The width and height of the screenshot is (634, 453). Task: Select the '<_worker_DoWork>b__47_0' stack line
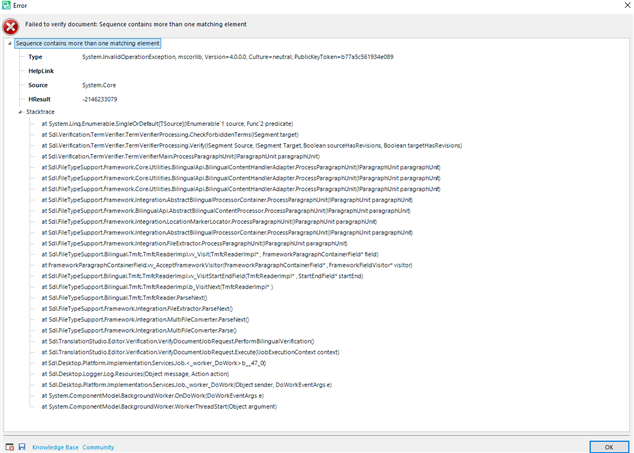(x=154, y=363)
